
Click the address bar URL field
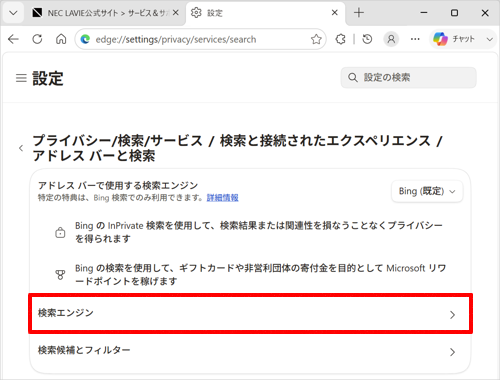pyautogui.click(x=200, y=39)
